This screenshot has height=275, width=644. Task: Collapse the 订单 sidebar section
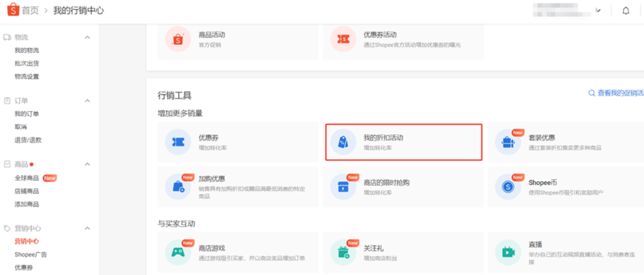click(87, 101)
